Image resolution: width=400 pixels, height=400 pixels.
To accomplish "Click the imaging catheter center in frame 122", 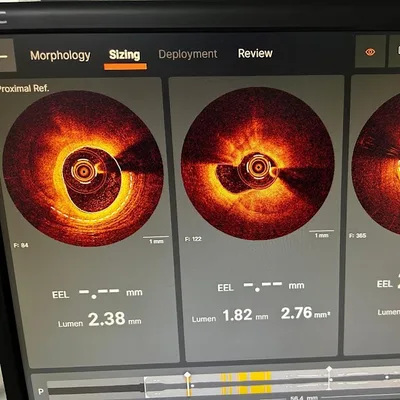I will (258, 167).
